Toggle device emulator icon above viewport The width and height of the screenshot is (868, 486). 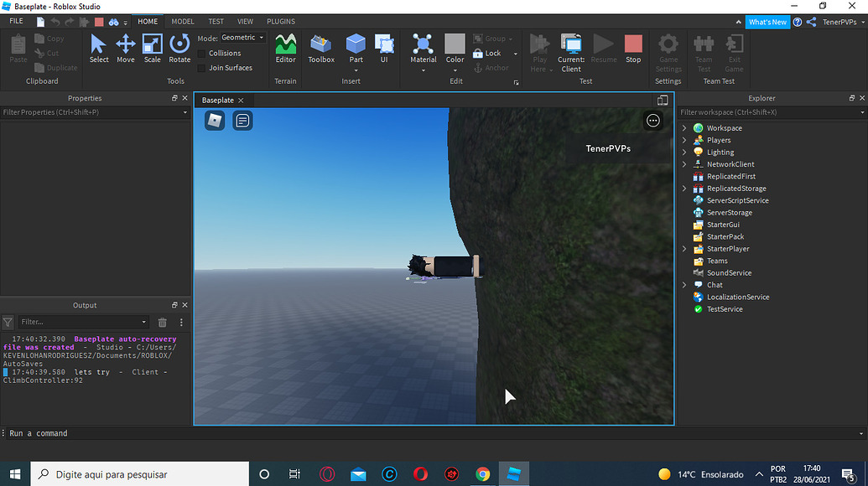[663, 100]
